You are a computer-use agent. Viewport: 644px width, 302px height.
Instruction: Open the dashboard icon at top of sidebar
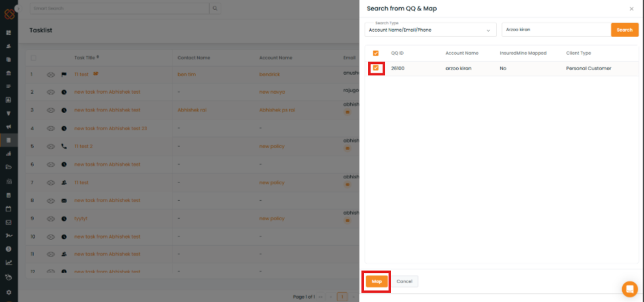9,32
